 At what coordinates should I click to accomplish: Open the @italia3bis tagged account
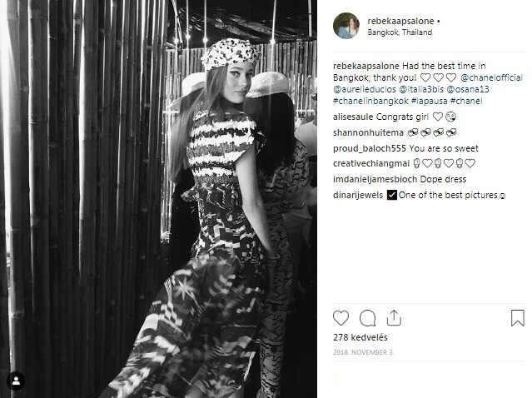coord(421,89)
